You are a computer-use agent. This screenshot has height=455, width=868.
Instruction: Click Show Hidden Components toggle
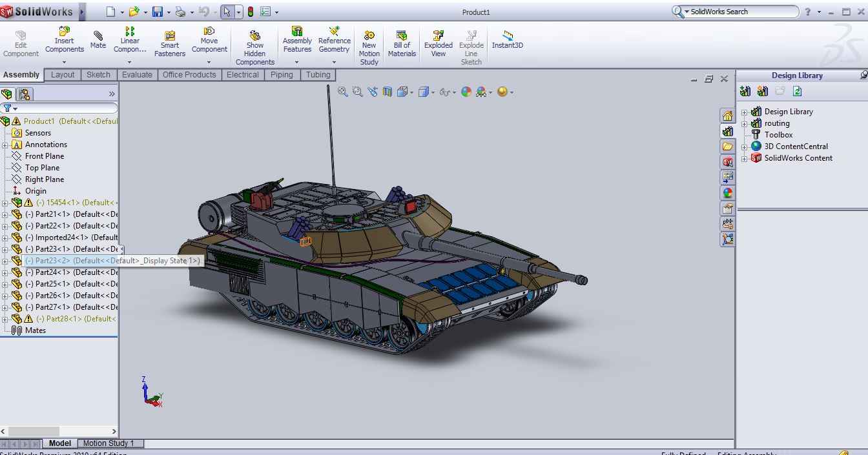pyautogui.click(x=254, y=41)
